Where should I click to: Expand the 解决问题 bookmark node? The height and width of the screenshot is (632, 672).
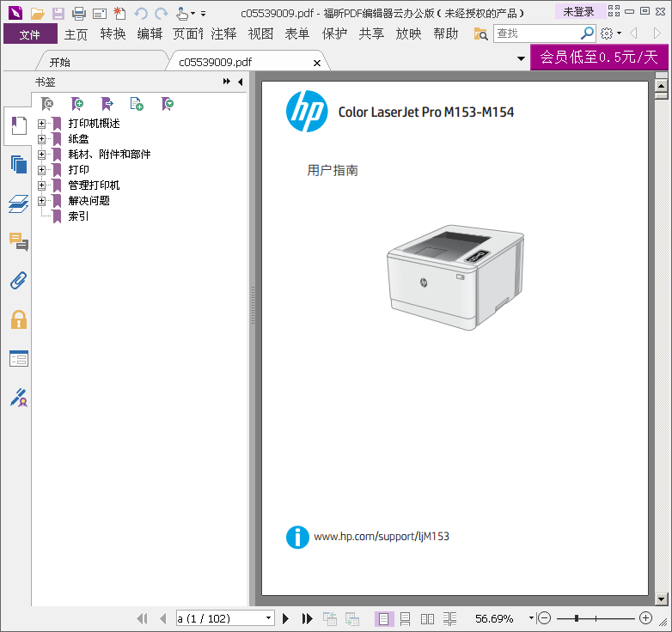(x=41, y=201)
